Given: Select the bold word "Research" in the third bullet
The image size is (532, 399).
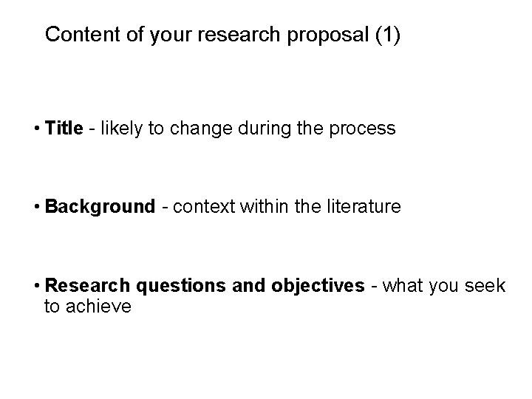Looking at the screenshot, I should [87, 285].
